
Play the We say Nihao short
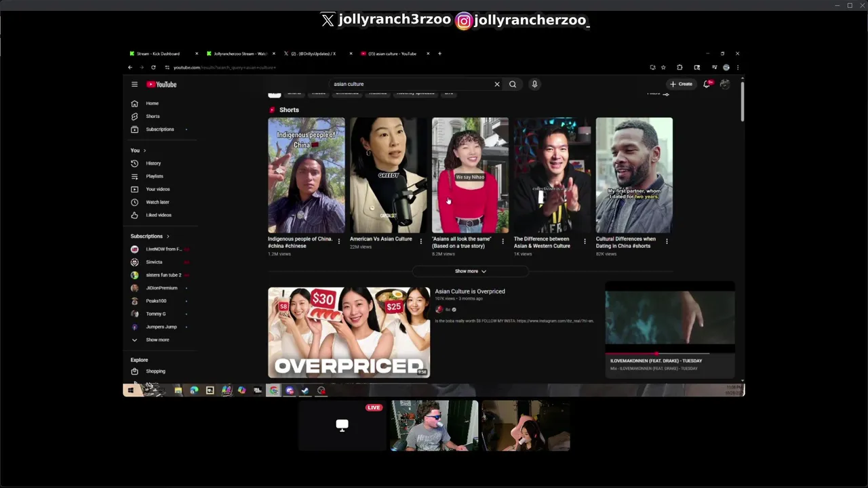470,176
